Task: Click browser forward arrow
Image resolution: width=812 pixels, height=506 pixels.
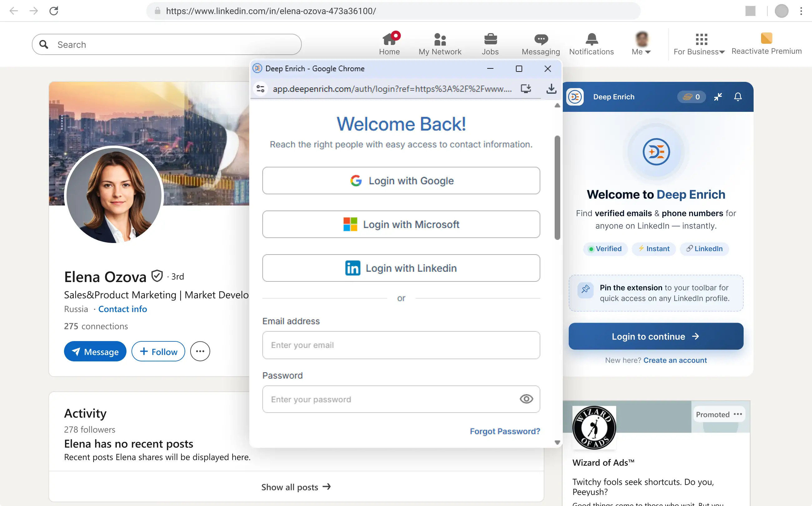Action: pos(34,11)
